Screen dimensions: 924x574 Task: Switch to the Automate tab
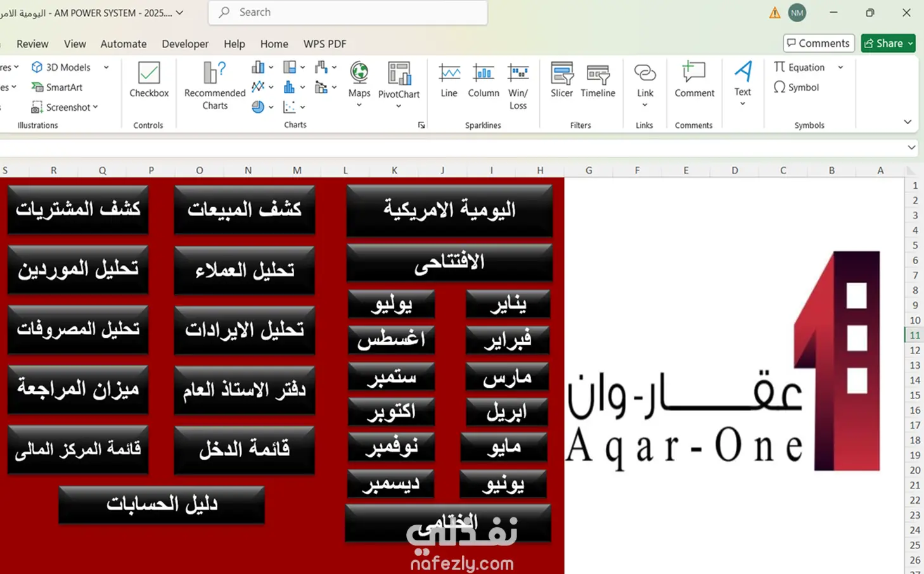(124, 44)
